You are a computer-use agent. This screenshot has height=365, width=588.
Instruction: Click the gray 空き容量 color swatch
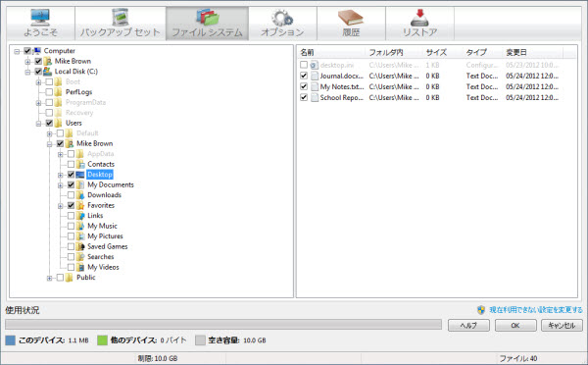pyautogui.click(x=200, y=340)
